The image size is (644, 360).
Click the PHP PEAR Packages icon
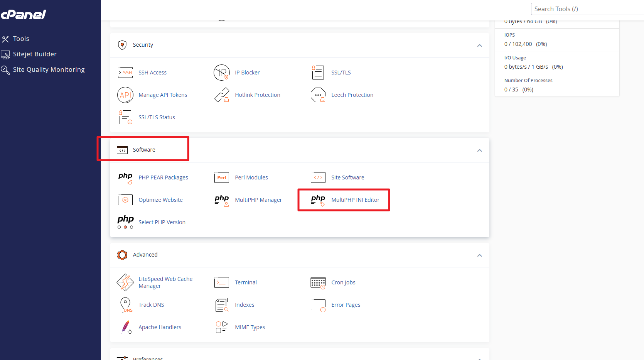click(125, 178)
